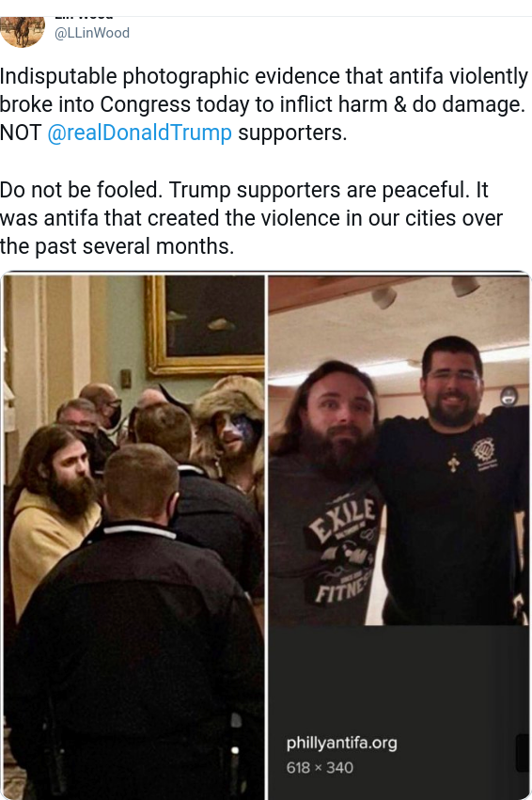
Task: Open the tweet author's profile avatar
Action: point(22,32)
